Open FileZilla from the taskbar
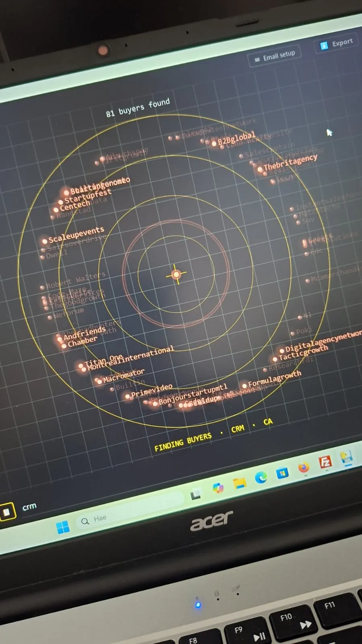 point(325,462)
